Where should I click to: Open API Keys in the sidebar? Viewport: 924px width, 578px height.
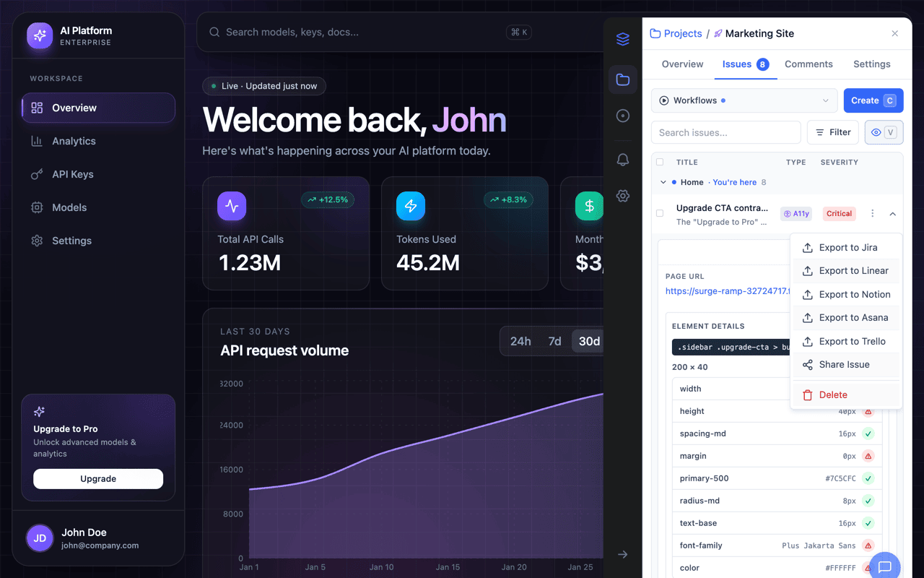coord(98,174)
